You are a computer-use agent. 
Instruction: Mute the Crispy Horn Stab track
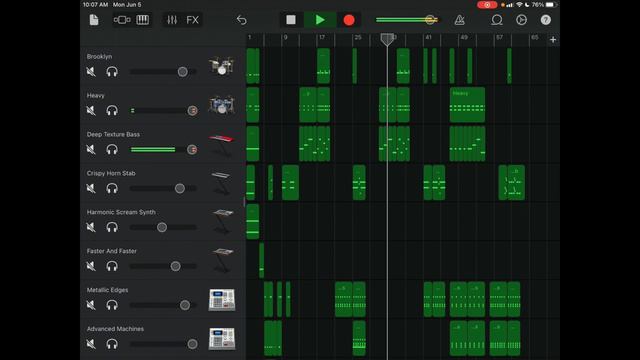coord(91,188)
